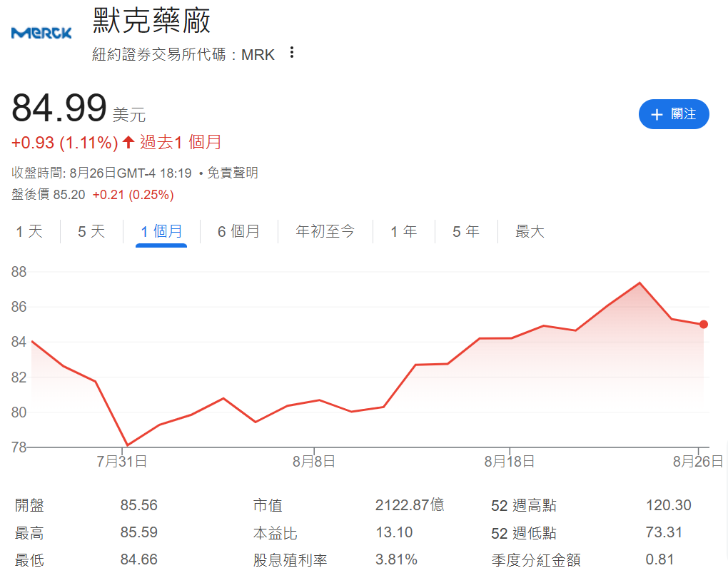Switch to the 5 天 range tab
728x573 pixels.
tap(91, 231)
